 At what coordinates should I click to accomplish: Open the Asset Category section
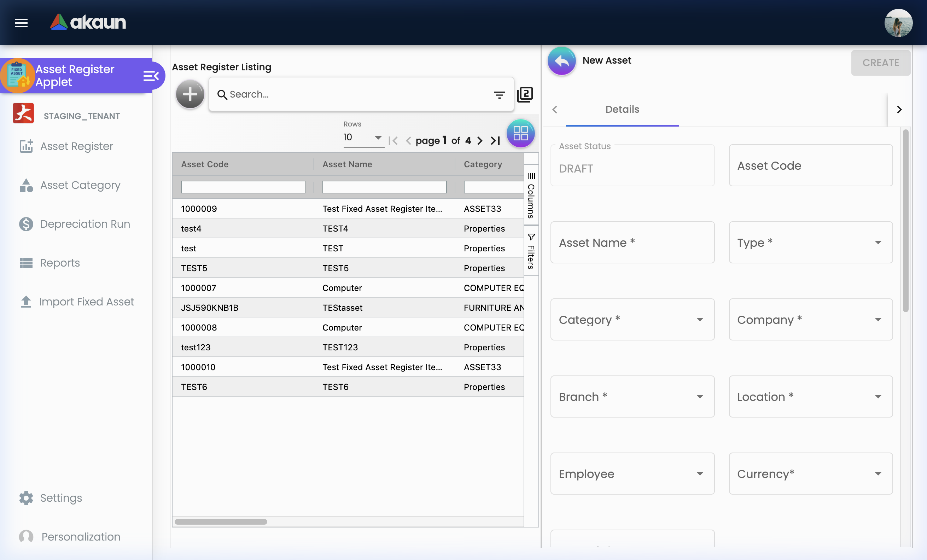click(80, 185)
